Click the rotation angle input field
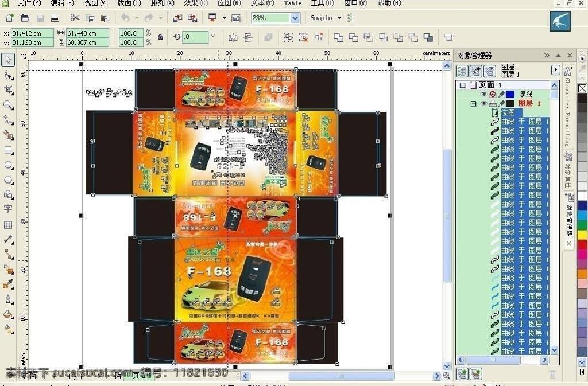The height and width of the screenshot is (386, 588). (195, 37)
